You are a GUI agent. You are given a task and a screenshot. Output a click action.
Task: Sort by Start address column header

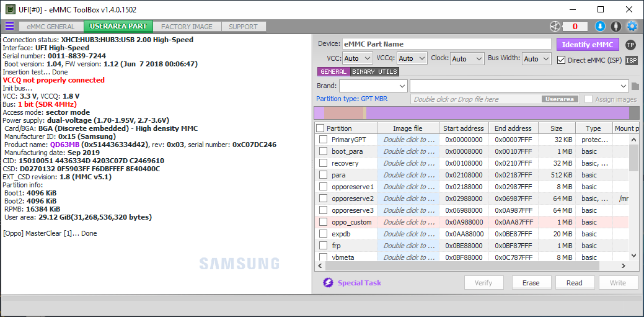point(464,128)
